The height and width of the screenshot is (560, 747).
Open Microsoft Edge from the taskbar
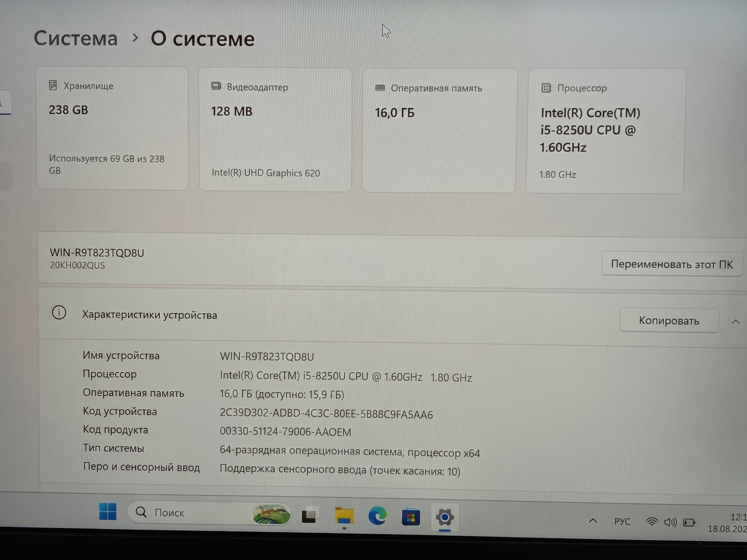[377, 516]
